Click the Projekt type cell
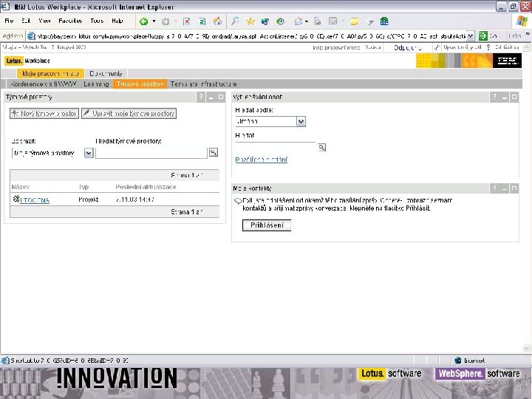 tap(89, 199)
